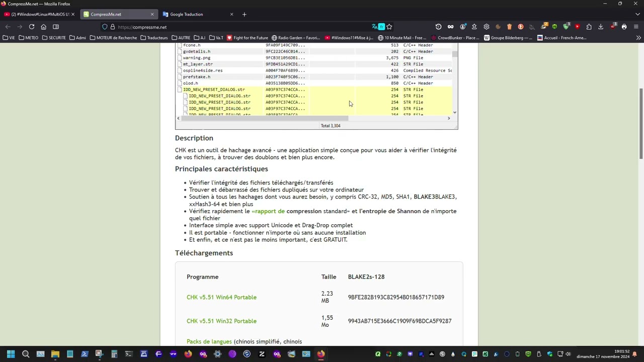Open the SECURITE bookmarks folder
Viewport: 644px width, 362px height.
54,38
